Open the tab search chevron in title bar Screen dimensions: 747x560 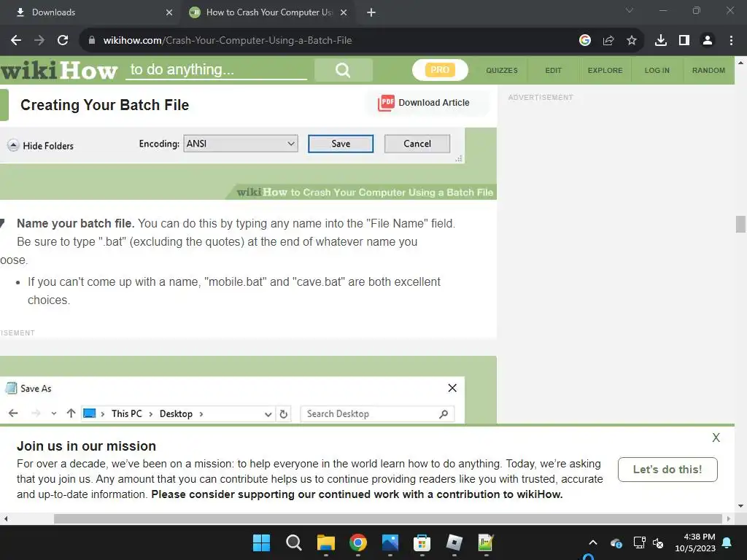pos(630,10)
